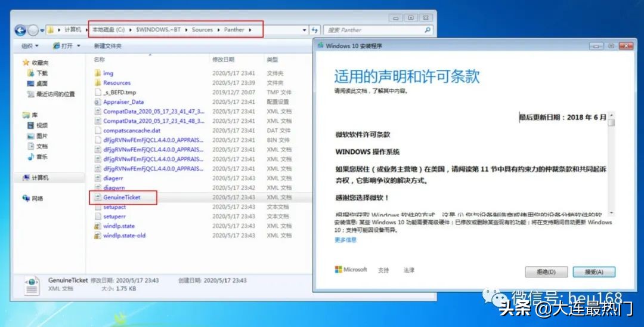This screenshot has width=644, height=327.
Task: Expand the arrow next to 打开
Action: pos(79,46)
